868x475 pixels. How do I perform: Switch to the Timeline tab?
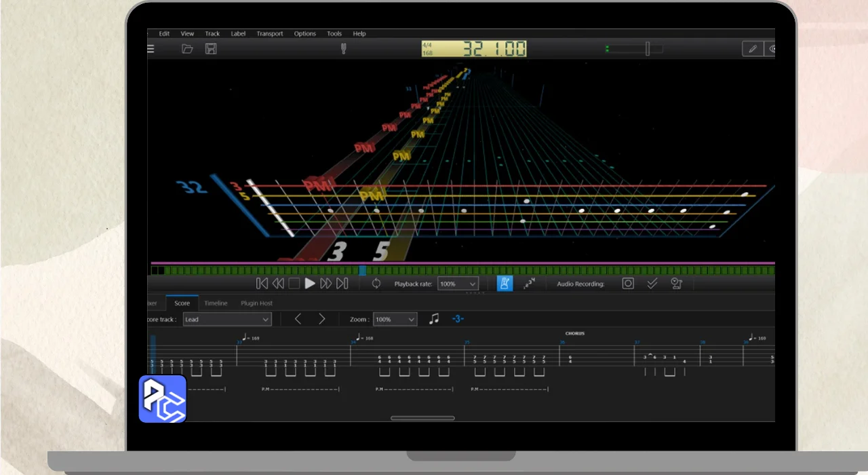point(216,303)
